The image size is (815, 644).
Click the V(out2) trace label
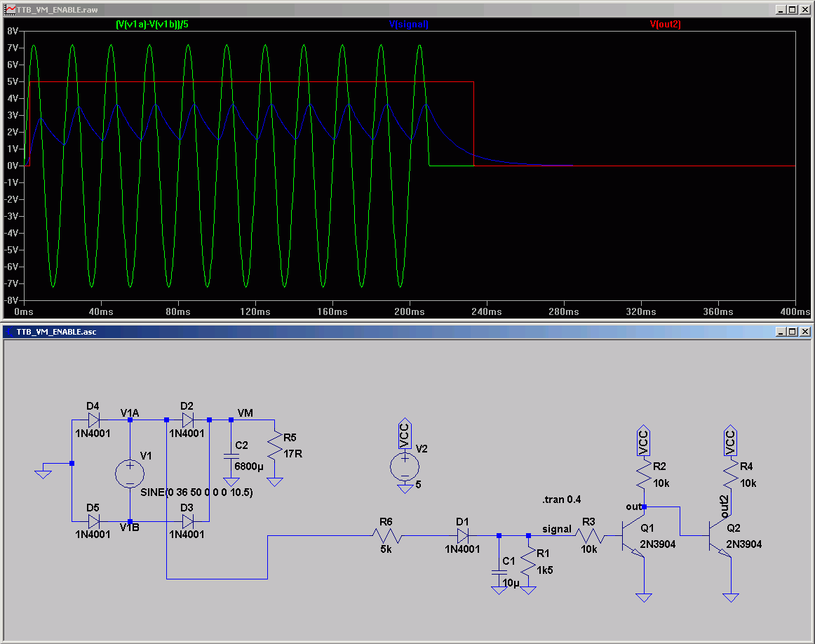[665, 25]
